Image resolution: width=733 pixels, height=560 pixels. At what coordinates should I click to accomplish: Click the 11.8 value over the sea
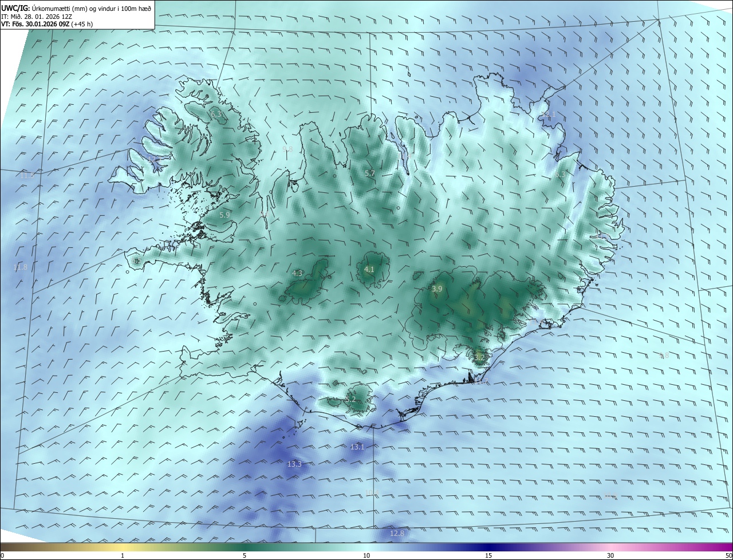click(21, 267)
